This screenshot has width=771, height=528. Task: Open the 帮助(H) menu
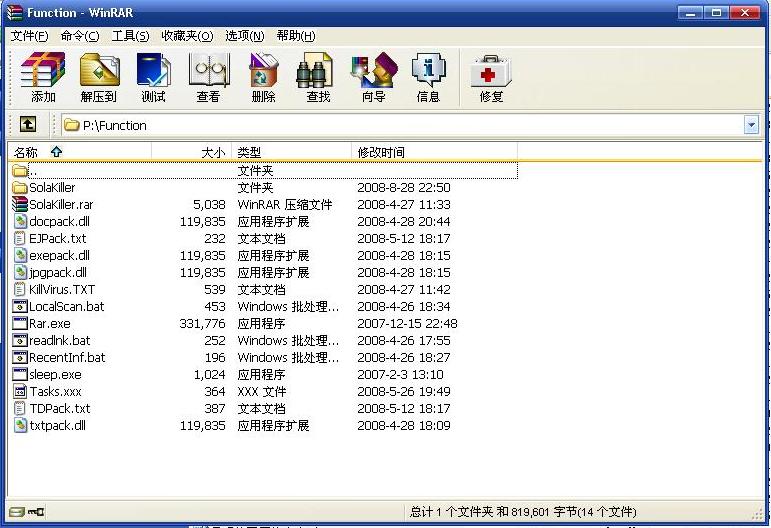coord(296,36)
